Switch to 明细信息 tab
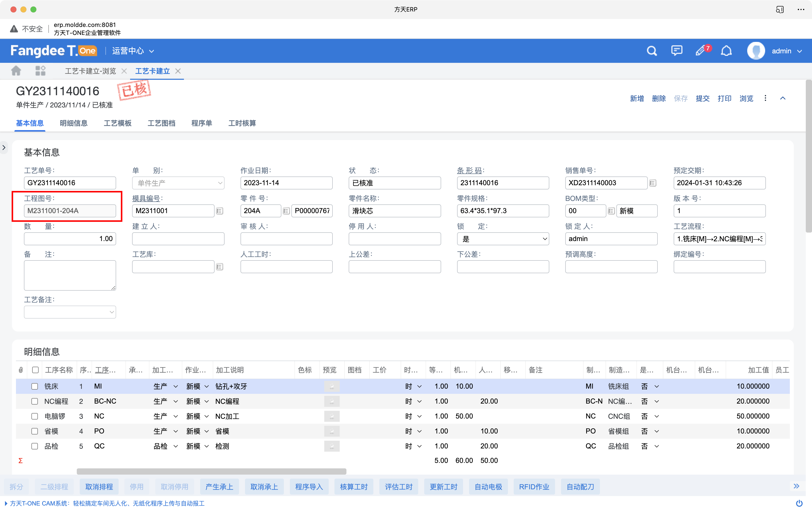 pos(74,123)
